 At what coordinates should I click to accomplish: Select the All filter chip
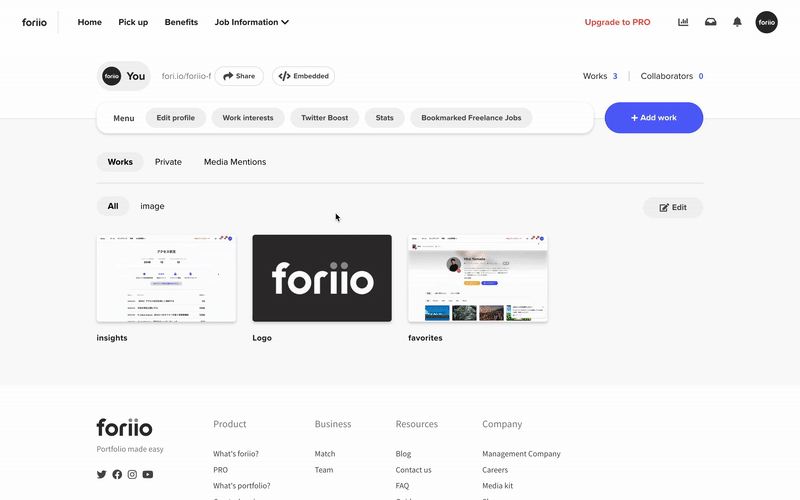pyautogui.click(x=113, y=206)
